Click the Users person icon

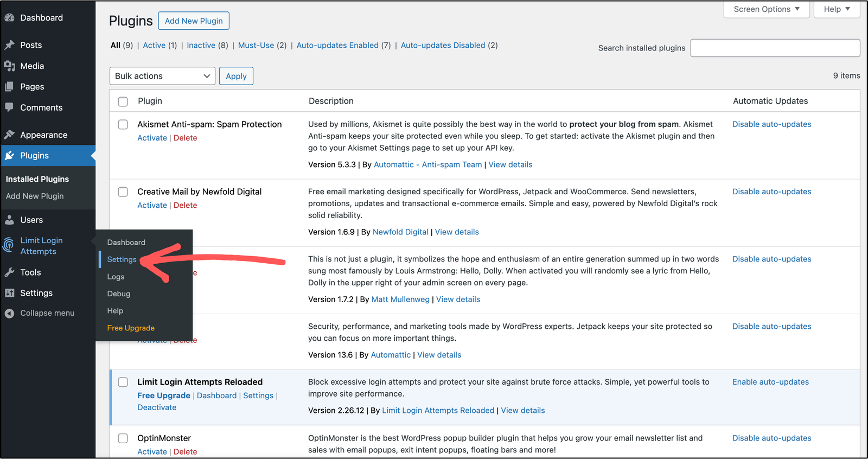(x=9, y=220)
